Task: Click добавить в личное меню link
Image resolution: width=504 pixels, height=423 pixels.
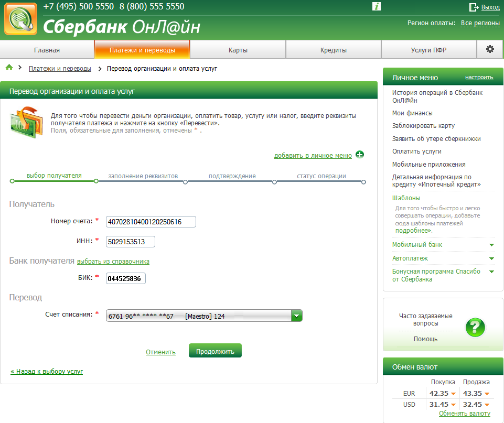Action: point(313,156)
